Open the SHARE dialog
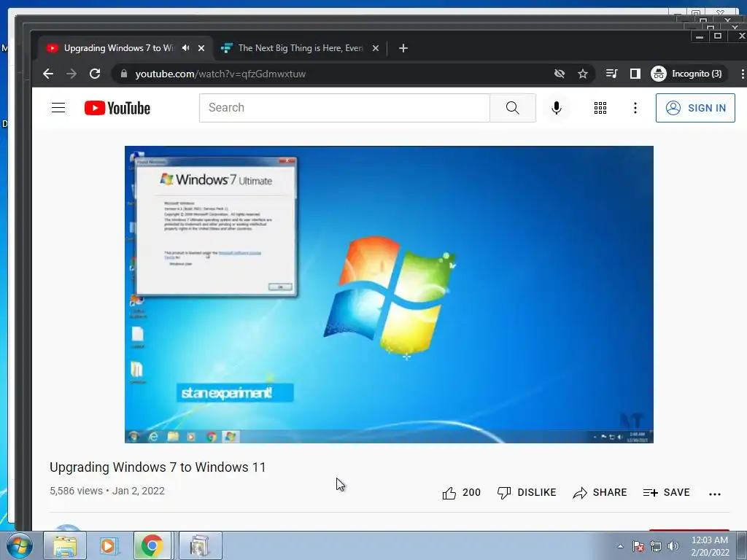Viewport: 747px width, 560px height. click(600, 492)
